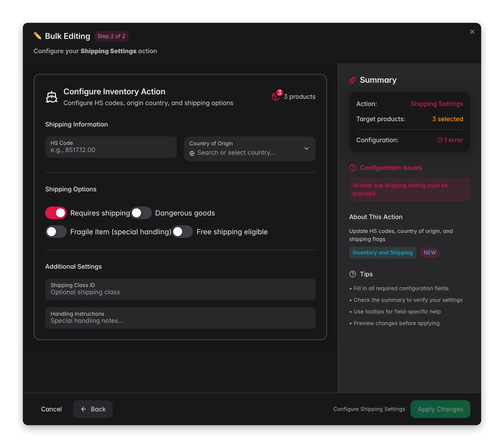Click the alert icon beside Configuration Issues
Viewport: 504px width, 448px height.
click(x=353, y=168)
